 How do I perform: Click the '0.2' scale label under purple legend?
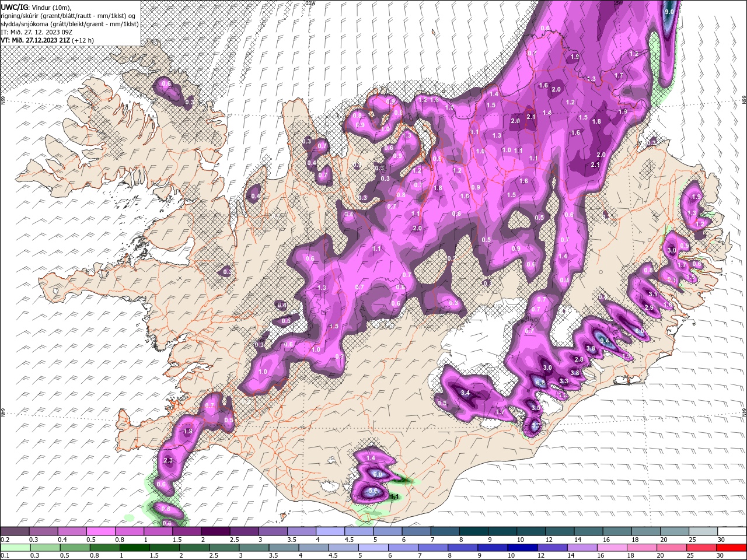[4, 540]
